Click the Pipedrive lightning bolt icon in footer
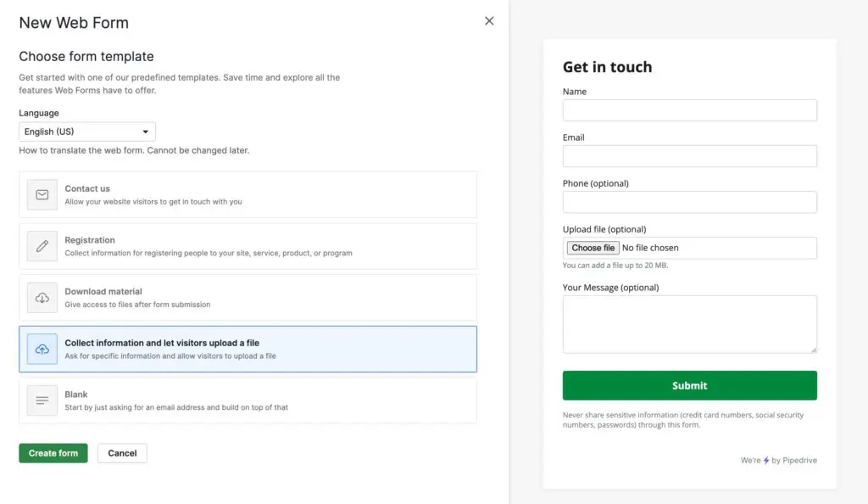Screen dimensions: 868x504 pyautogui.click(x=767, y=460)
